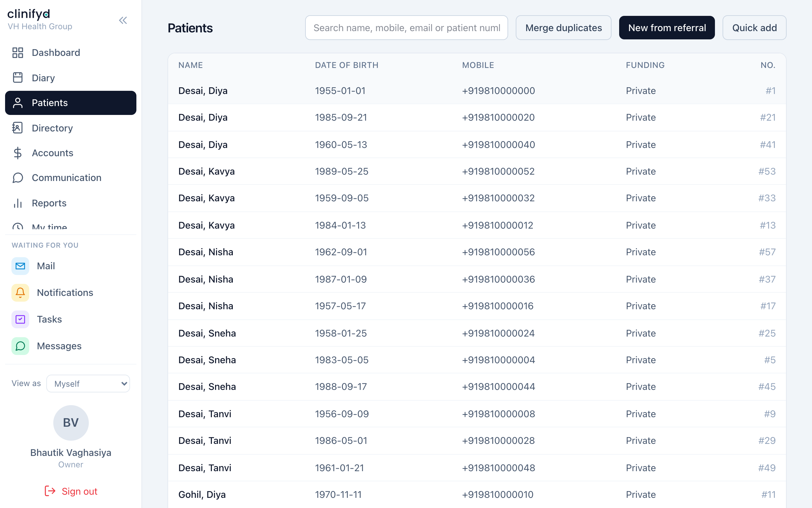812x508 pixels.
Task: Click the Messages chat bubble icon
Action: coord(20,346)
